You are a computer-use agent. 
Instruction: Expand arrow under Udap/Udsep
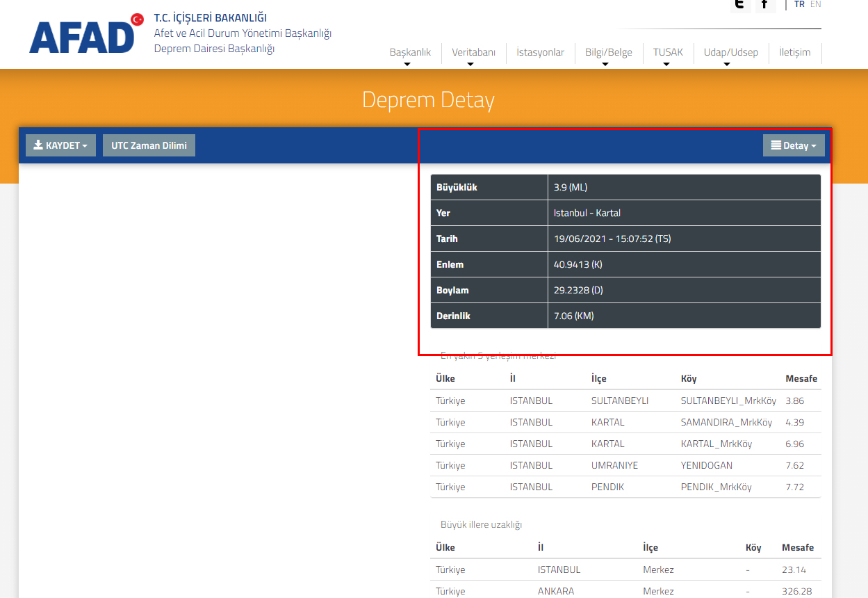click(727, 65)
